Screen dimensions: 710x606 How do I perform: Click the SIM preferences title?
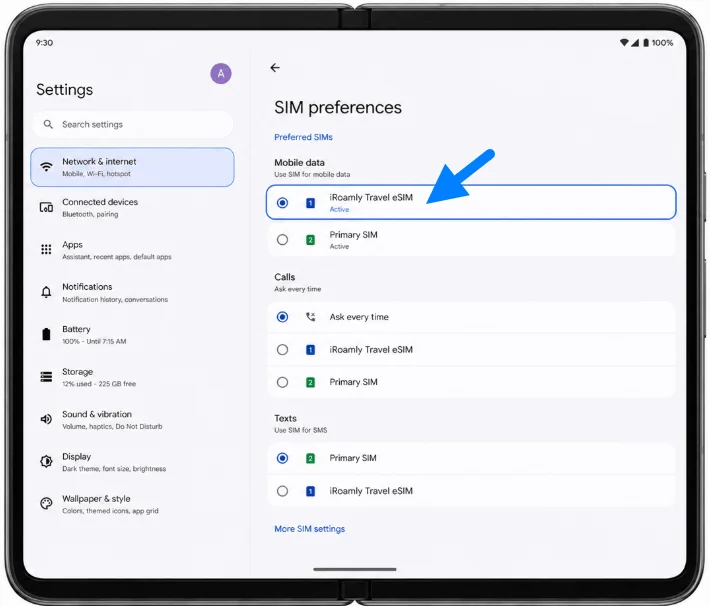point(338,107)
